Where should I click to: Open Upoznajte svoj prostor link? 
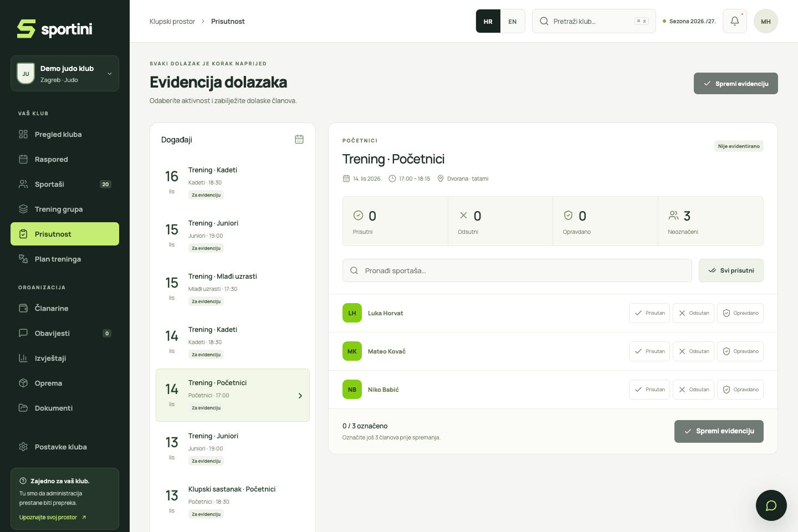(x=53, y=518)
